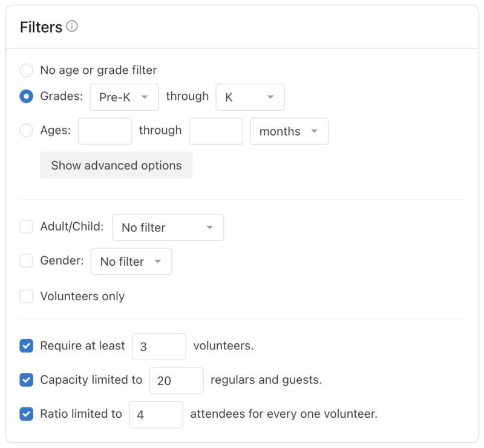Enable the Gender filter checkbox
This screenshot has width=484, height=448.
click(27, 261)
